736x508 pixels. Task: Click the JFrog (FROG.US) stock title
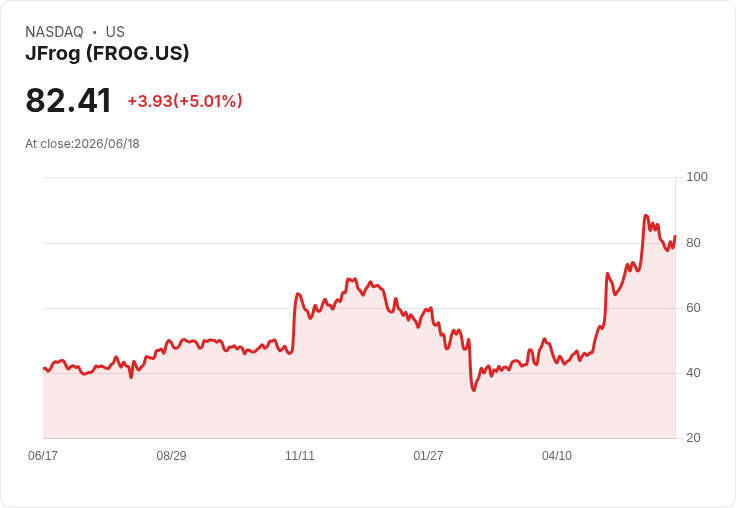(107, 54)
